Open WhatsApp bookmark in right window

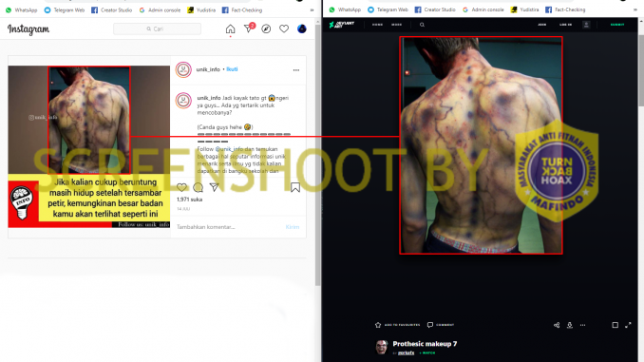pos(345,10)
